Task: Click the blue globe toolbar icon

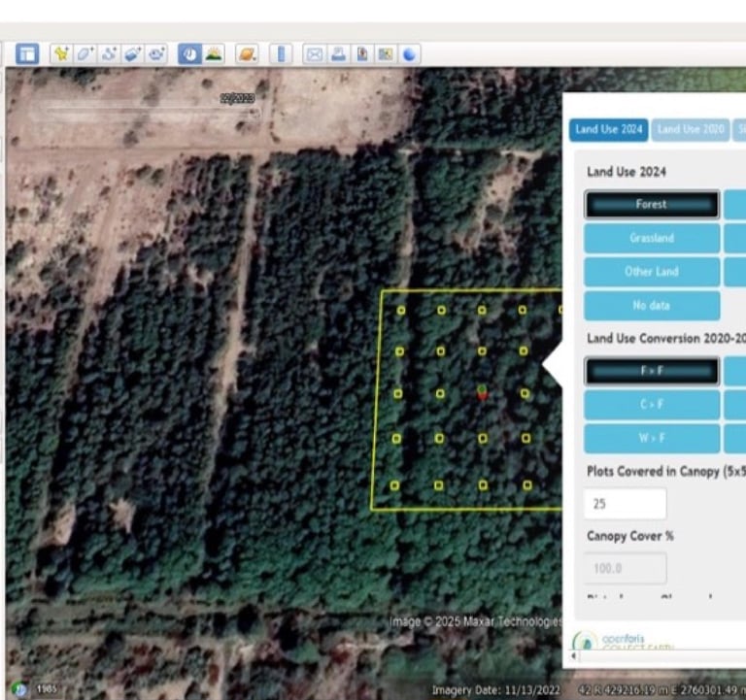Action: [410, 53]
